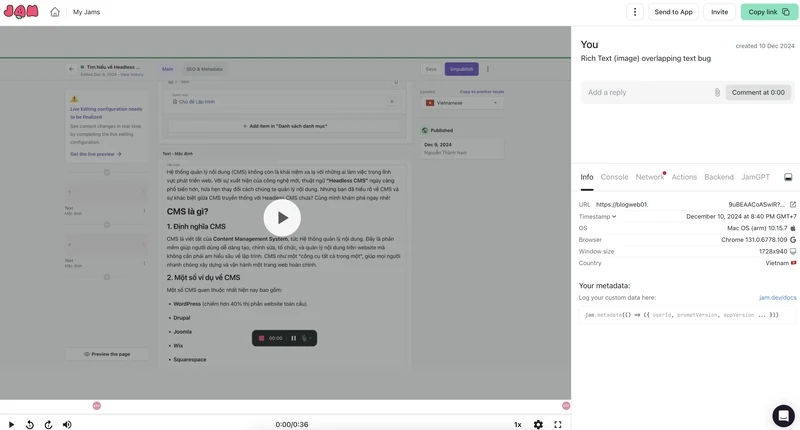Click the right end timeline marker
This screenshot has width=800, height=430.
[x=566, y=406]
